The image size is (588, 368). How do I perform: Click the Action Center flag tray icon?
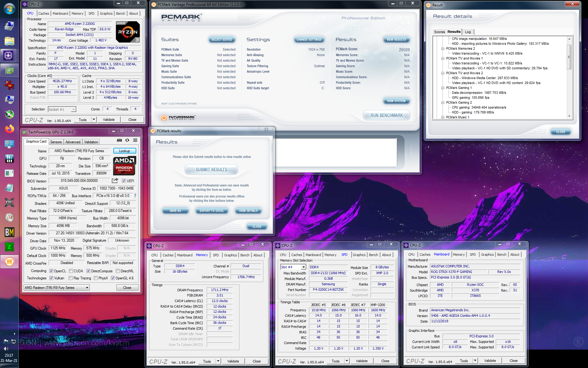coord(6,341)
